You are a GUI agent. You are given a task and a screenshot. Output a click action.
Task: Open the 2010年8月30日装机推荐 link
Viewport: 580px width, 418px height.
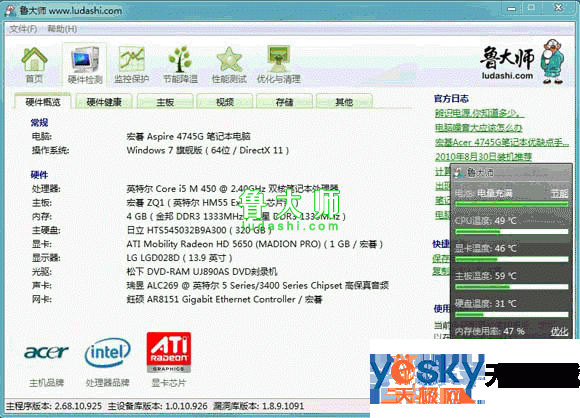[x=483, y=157]
